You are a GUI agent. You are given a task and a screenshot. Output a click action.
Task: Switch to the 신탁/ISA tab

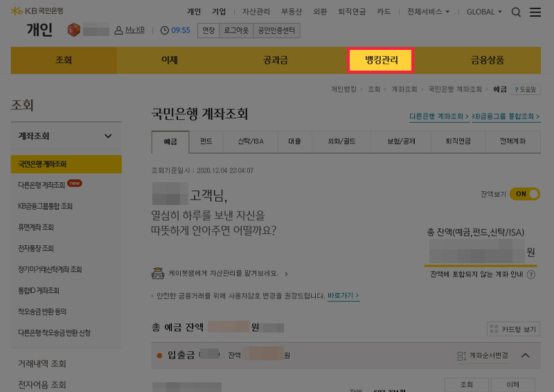251,141
